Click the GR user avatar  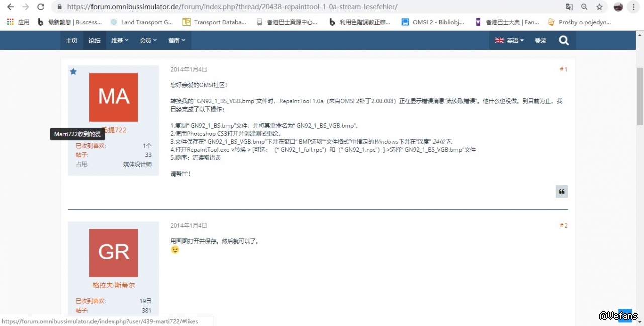114,253
